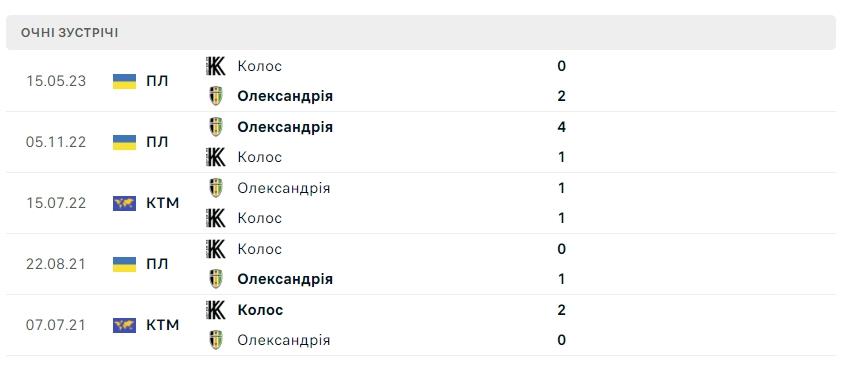Click Oleksandriya crest in 15.05.23 match
Screen dimensions: 849x366
[x=215, y=96]
